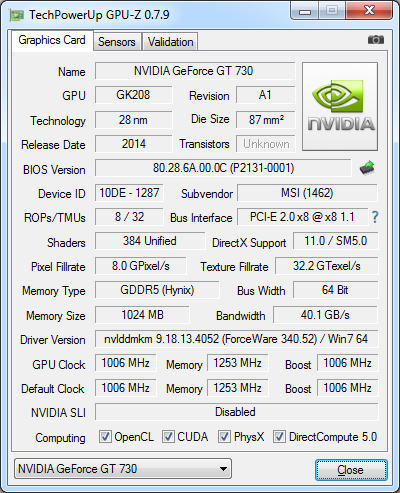Click the NVIDIA SLI field Disabled
Screen dimensions: 400x493
[237, 412]
